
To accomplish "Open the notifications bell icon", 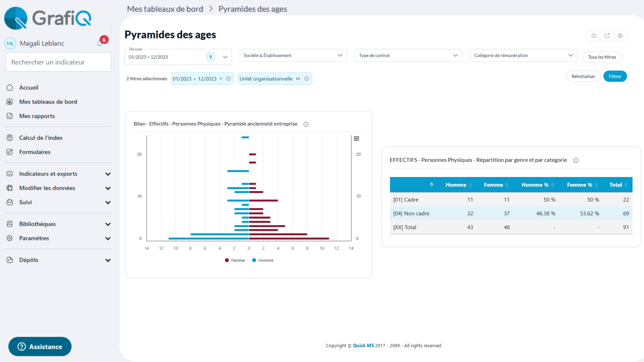I will [100, 43].
